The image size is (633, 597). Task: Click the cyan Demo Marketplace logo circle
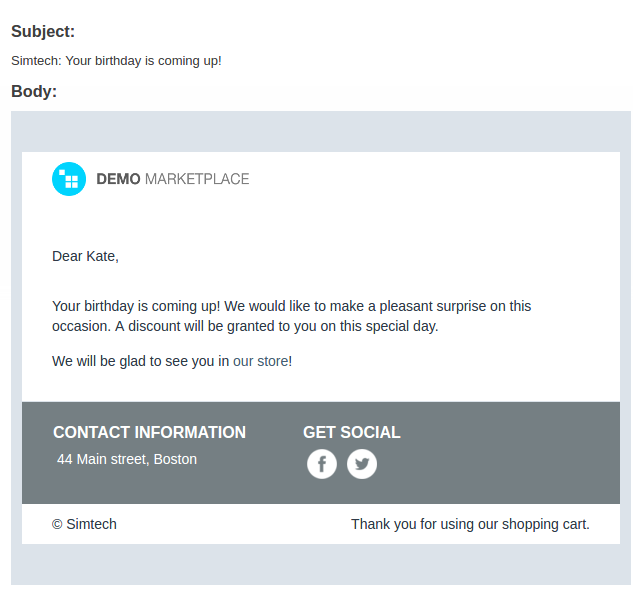(69, 179)
